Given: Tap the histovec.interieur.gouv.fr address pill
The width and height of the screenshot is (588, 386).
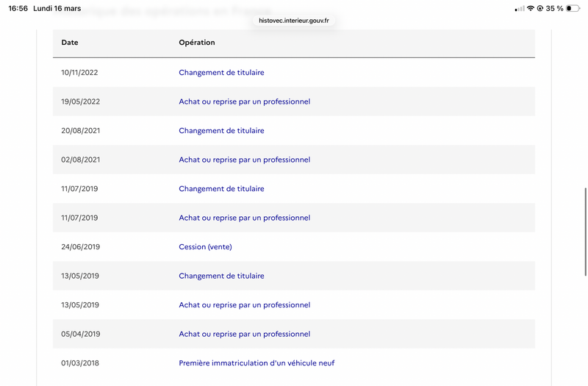Looking at the screenshot, I should click(x=293, y=21).
